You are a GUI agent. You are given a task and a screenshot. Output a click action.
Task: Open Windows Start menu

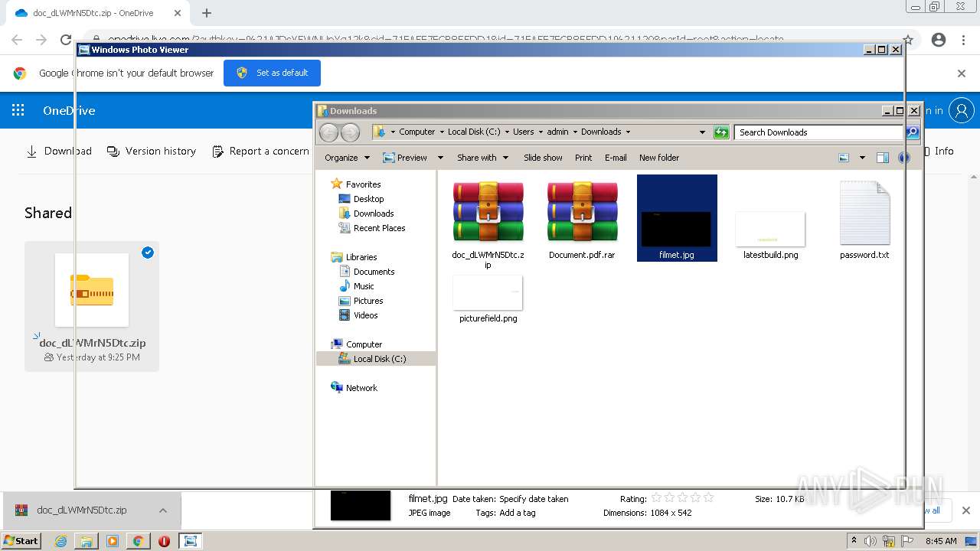21,540
